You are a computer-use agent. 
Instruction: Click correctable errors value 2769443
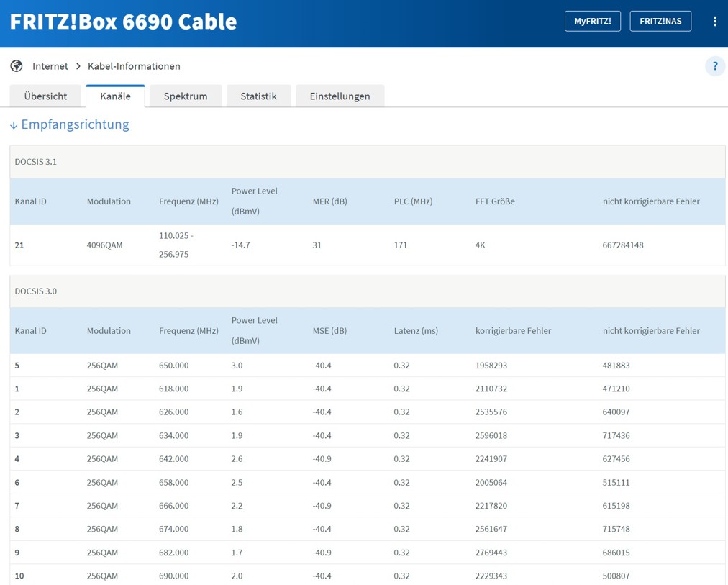(x=491, y=553)
